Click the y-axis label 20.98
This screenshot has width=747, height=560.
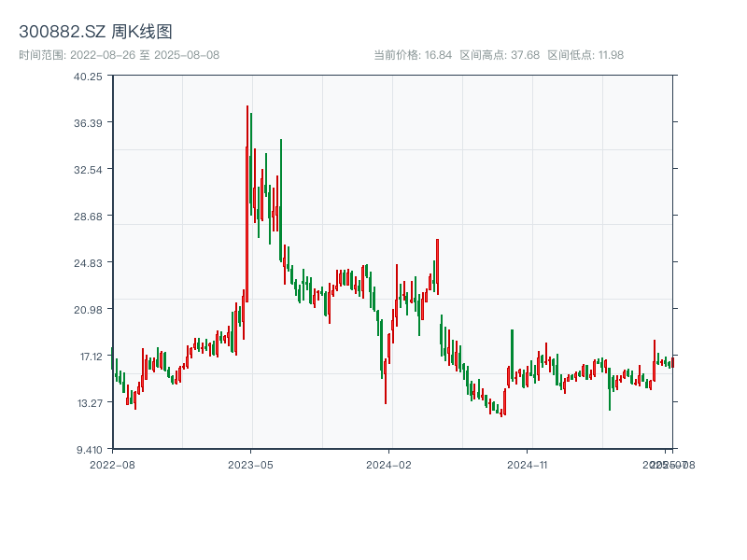click(x=88, y=310)
